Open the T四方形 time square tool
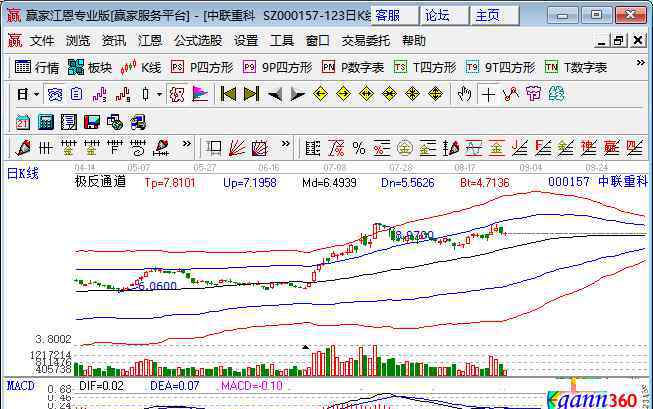This screenshot has width=653, height=409. pyautogui.click(x=425, y=67)
